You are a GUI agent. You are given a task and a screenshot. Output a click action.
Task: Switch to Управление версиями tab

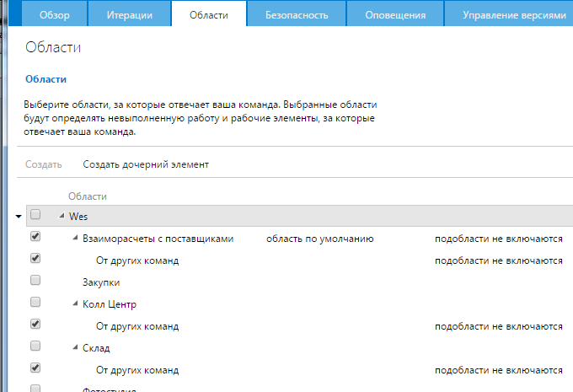coord(514,14)
